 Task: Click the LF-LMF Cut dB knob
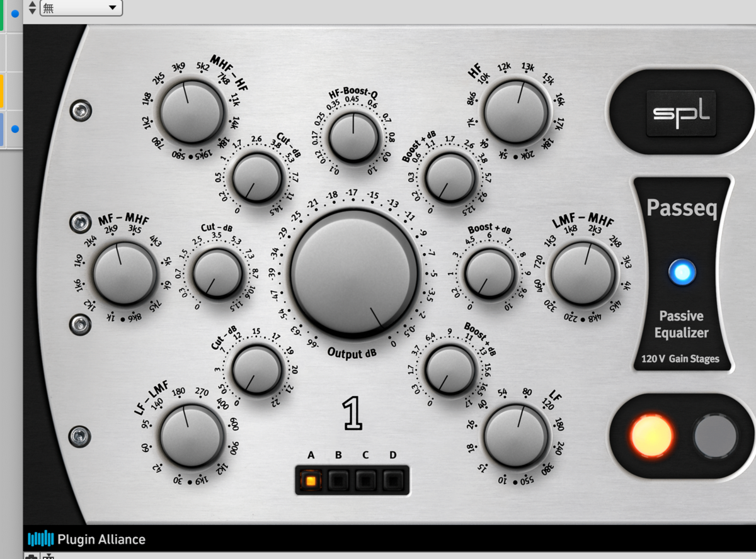click(256, 369)
